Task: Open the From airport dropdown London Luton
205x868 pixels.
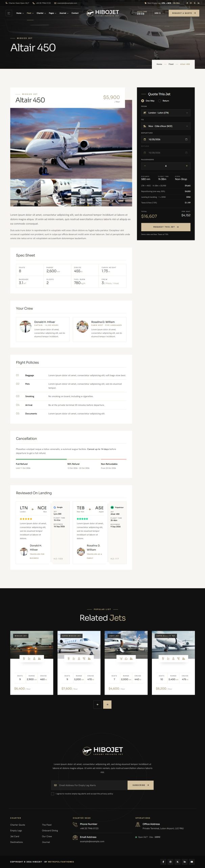Action: coord(166,113)
